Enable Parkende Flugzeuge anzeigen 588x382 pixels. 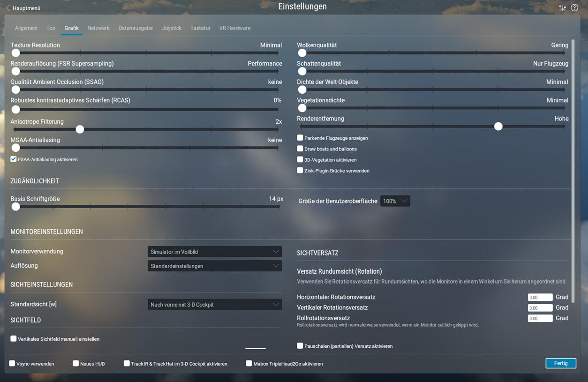pos(300,138)
